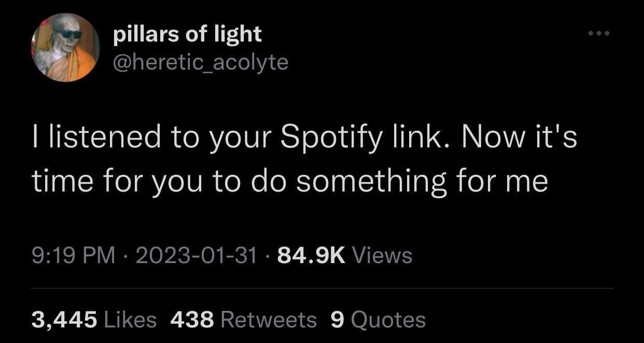The image size is (644, 343).
Task: Open the three-dot more options menu
Action: tap(599, 34)
